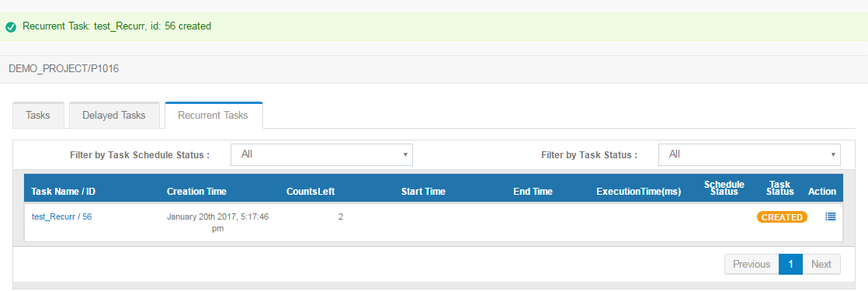
Task: Sort by CountsLeft column header
Action: (x=311, y=192)
